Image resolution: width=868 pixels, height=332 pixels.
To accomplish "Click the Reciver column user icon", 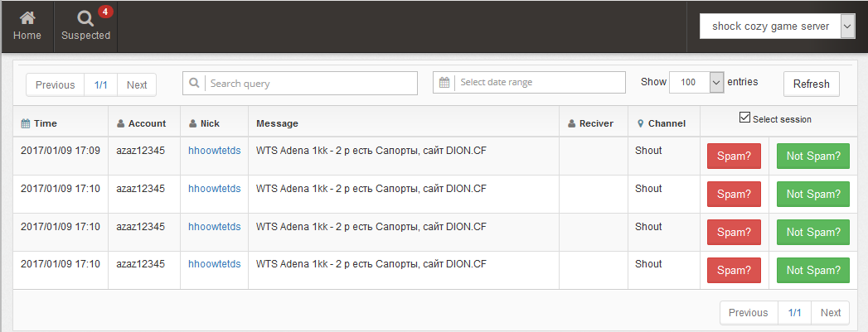I will tap(572, 123).
